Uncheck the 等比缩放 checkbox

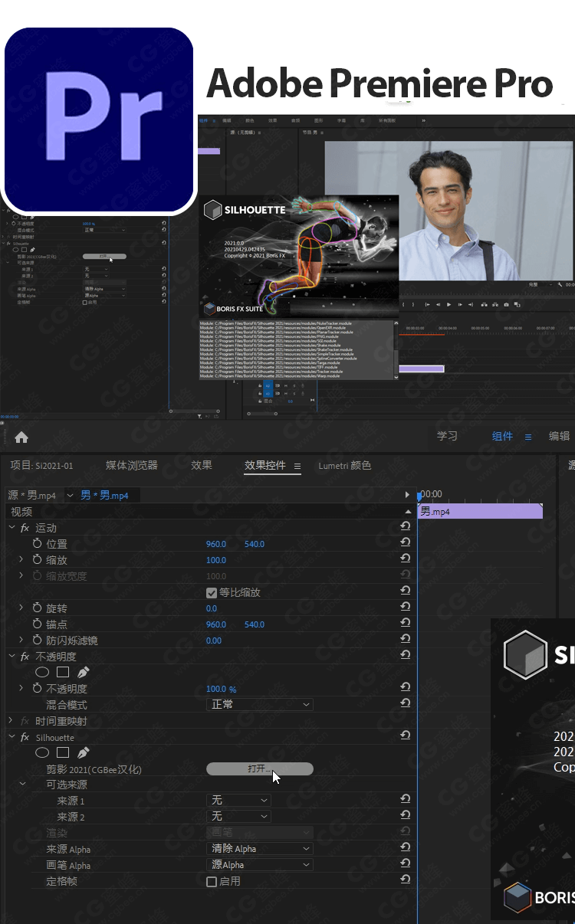coord(212,592)
